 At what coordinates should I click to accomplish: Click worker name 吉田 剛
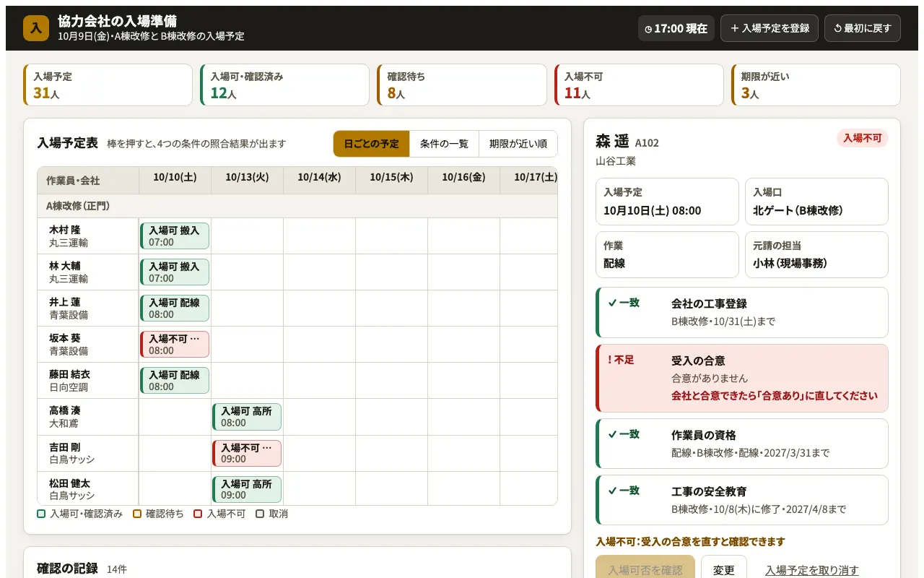(x=65, y=447)
